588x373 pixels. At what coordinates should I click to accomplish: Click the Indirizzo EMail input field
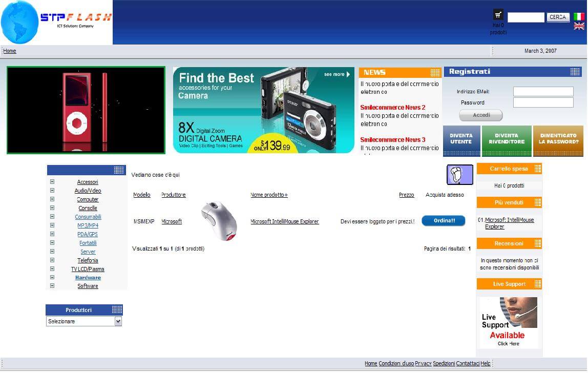[x=543, y=92]
